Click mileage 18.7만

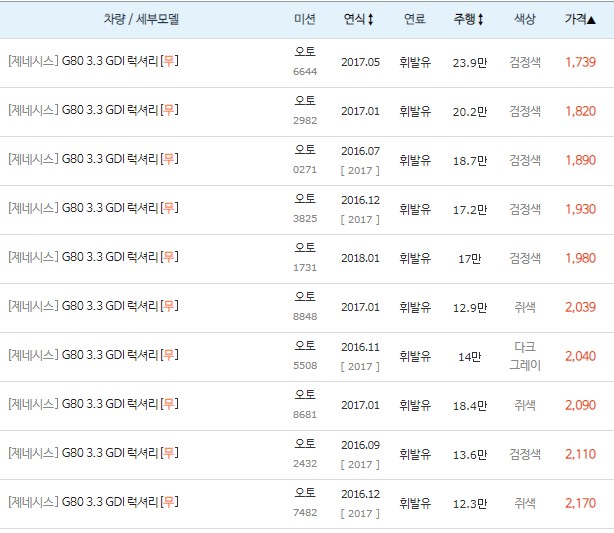click(x=470, y=161)
